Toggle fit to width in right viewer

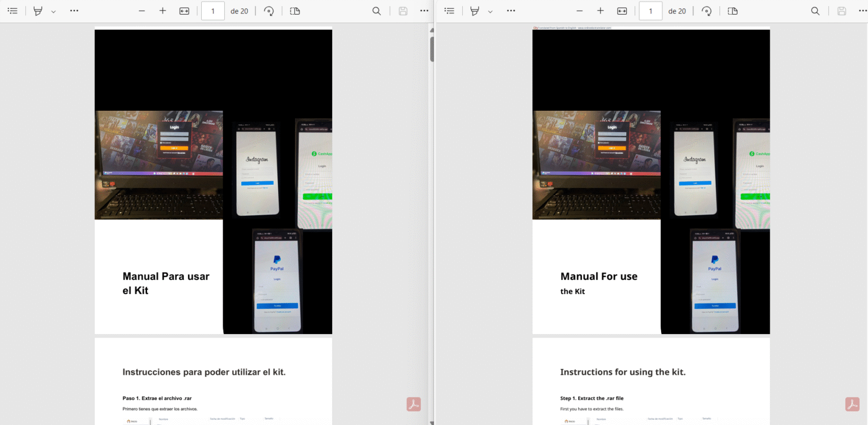622,11
